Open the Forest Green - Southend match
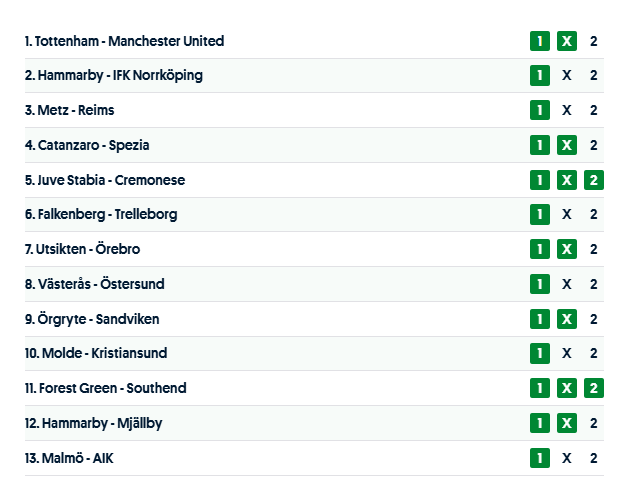The width and height of the screenshot is (626, 486). (105, 388)
